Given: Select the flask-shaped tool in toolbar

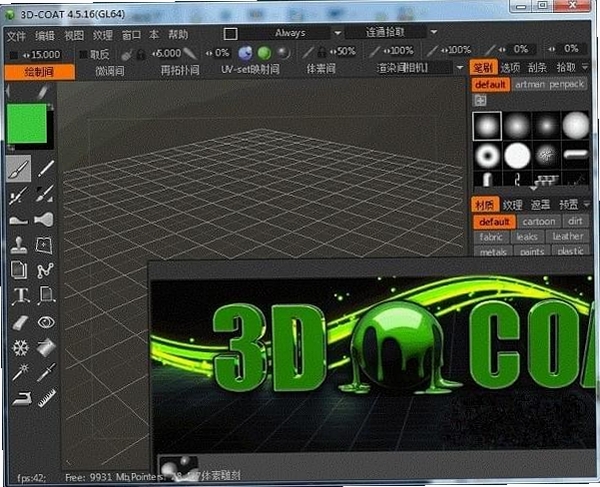Looking at the screenshot, I should click(x=44, y=220).
